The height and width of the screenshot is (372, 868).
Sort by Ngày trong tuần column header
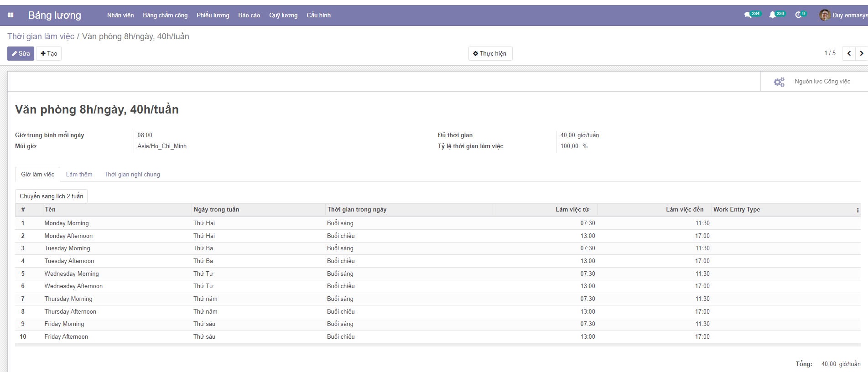click(216, 210)
